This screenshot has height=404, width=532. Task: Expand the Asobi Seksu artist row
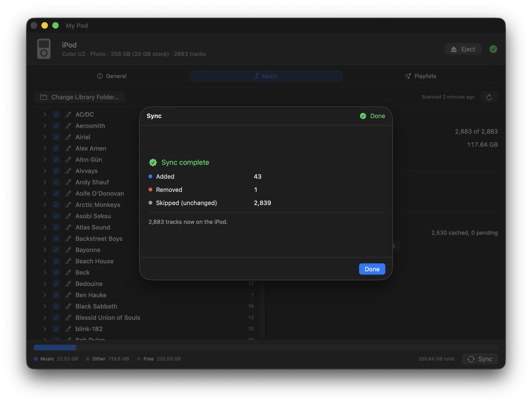pyautogui.click(x=45, y=216)
